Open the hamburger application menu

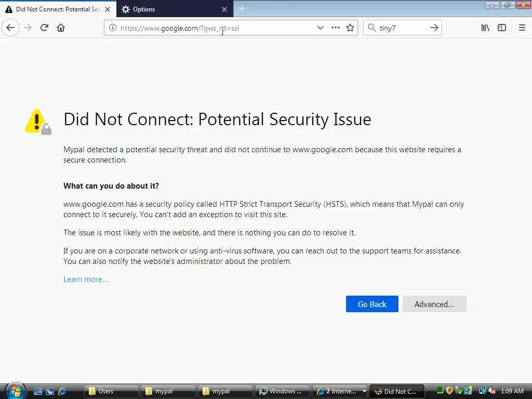tap(522, 28)
